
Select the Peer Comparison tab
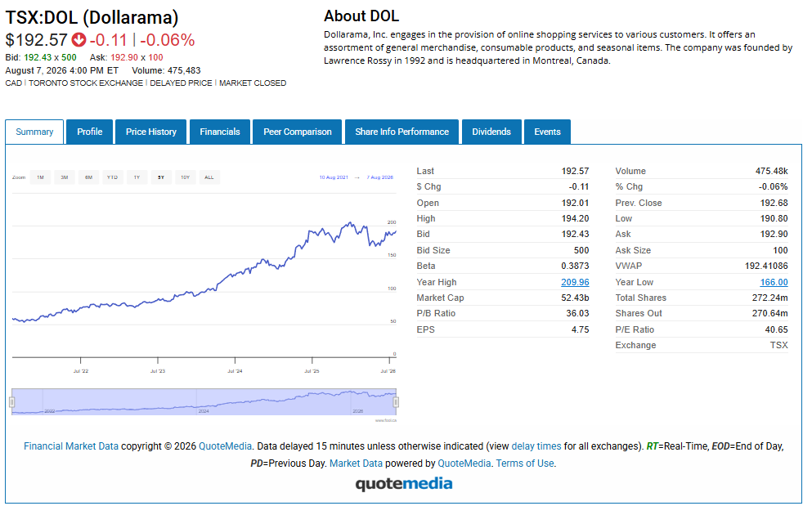[x=298, y=132]
